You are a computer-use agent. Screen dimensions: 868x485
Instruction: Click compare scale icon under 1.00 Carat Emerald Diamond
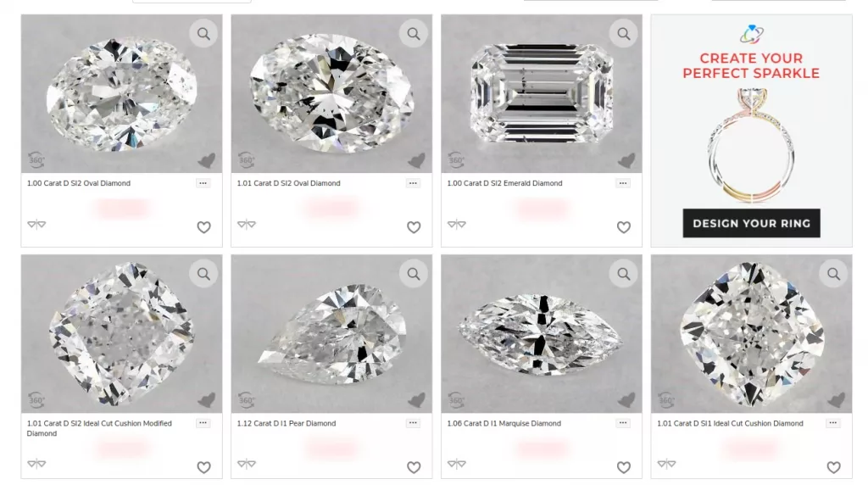point(456,224)
